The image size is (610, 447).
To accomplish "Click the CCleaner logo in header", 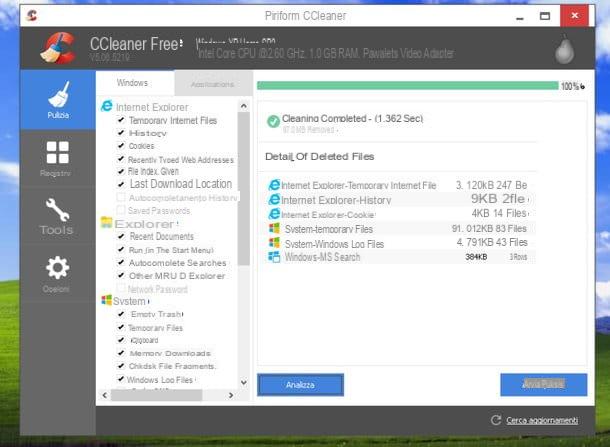I will tap(58, 48).
